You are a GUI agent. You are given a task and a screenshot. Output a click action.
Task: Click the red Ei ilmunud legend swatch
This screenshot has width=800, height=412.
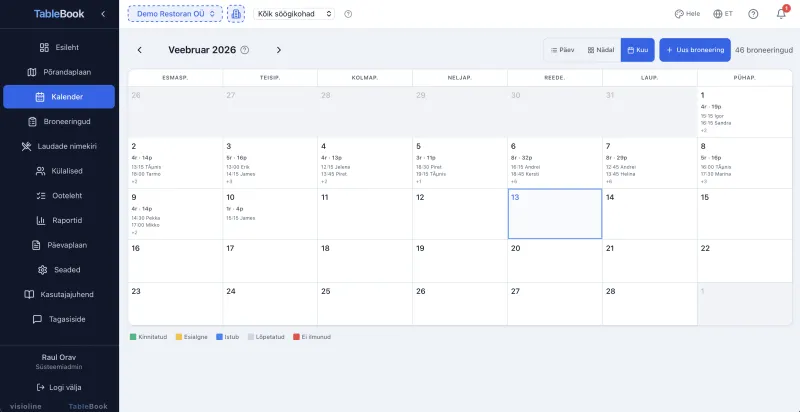pos(296,337)
